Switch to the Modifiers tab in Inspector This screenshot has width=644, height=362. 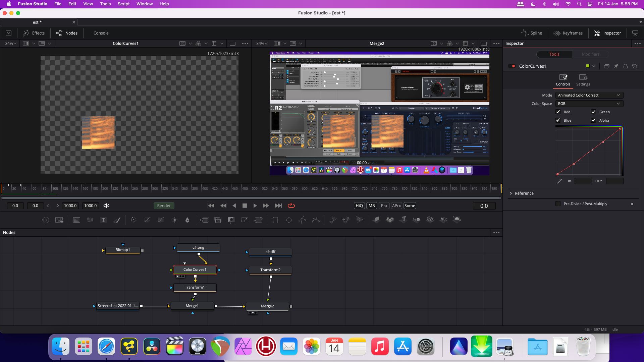point(591,54)
